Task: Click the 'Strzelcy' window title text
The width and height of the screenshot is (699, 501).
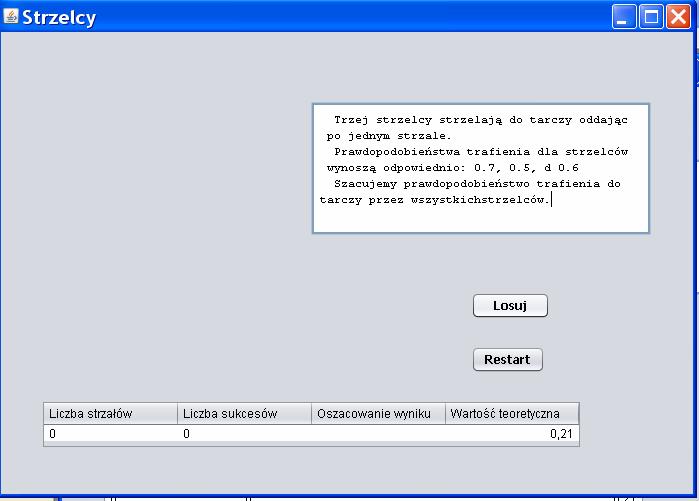Action: point(59,18)
